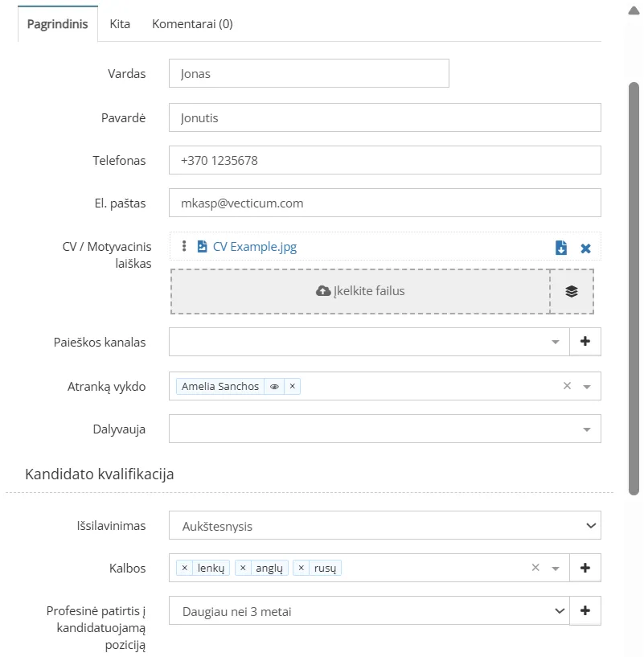644x657 pixels.
Task: Download the CV Example.jpg file
Action: (x=561, y=248)
